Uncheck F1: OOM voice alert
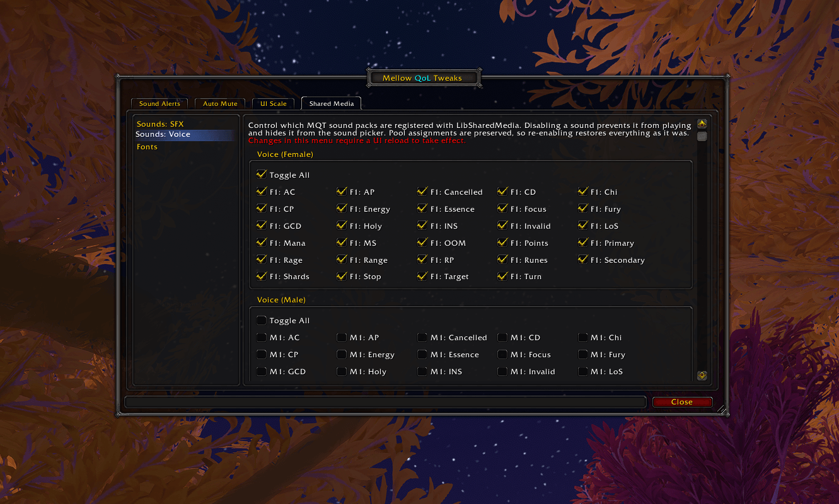The width and height of the screenshot is (839, 504). pos(422,243)
